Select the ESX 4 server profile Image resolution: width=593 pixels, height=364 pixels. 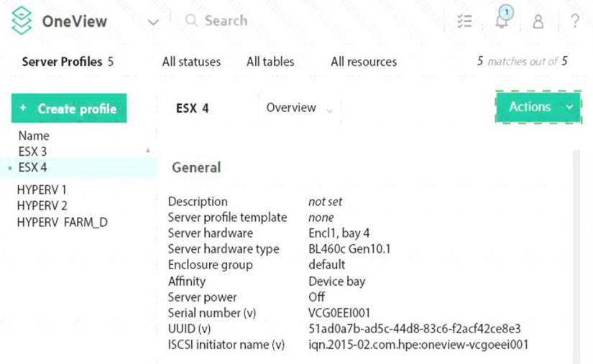(x=32, y=167)
